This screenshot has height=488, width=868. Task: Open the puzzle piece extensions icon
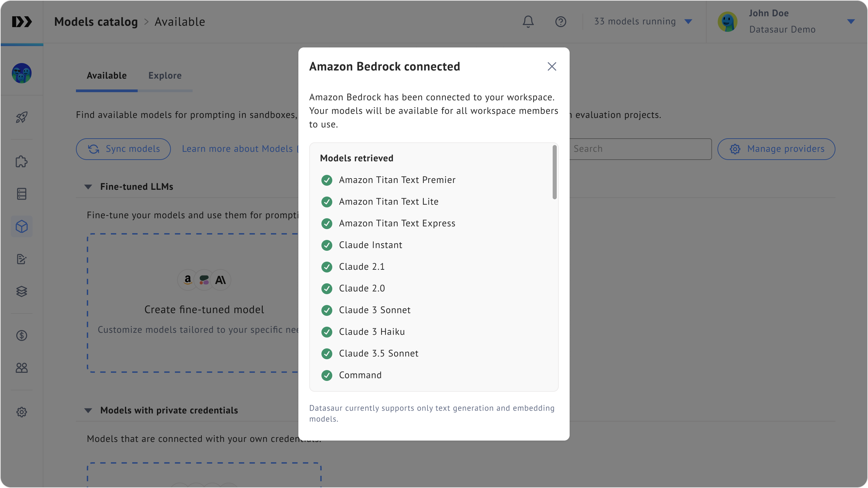point(22,162)
